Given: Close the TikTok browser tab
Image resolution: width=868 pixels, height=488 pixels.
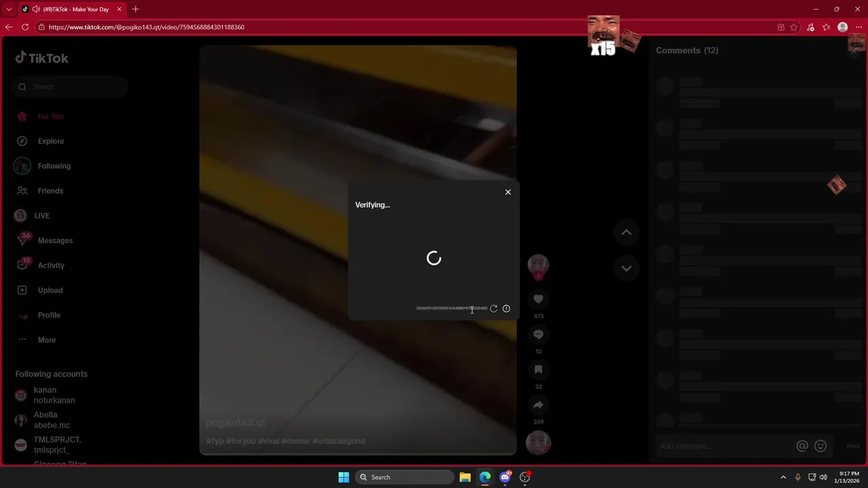Looking at the screenshot, I should [119, 9].
